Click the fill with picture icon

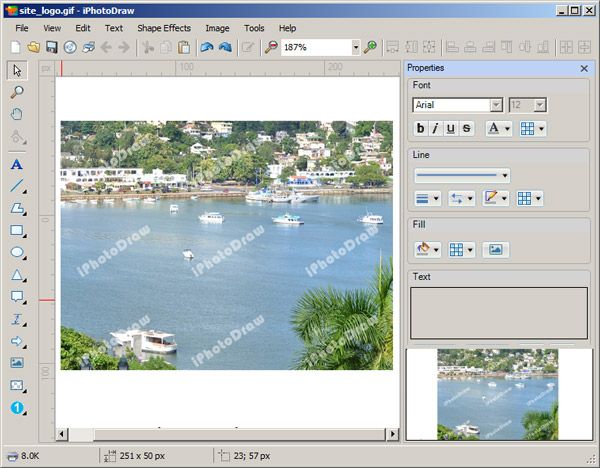click(495, 249)
